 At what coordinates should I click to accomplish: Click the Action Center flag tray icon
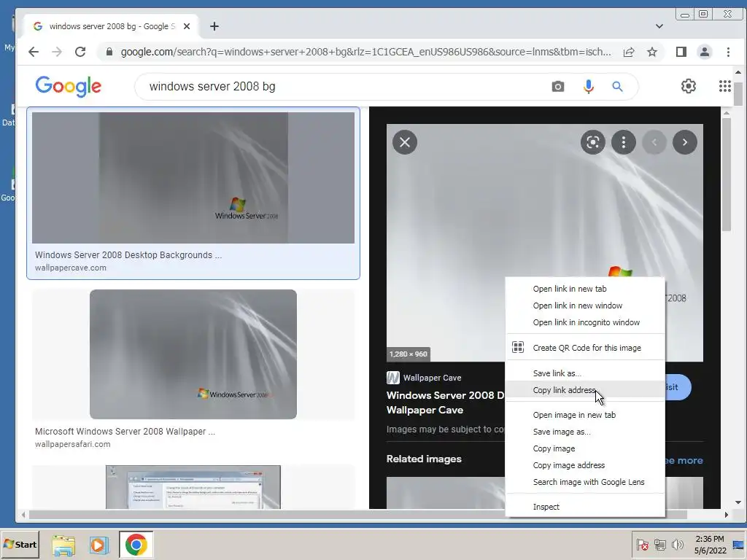click(x=642, y=545)
